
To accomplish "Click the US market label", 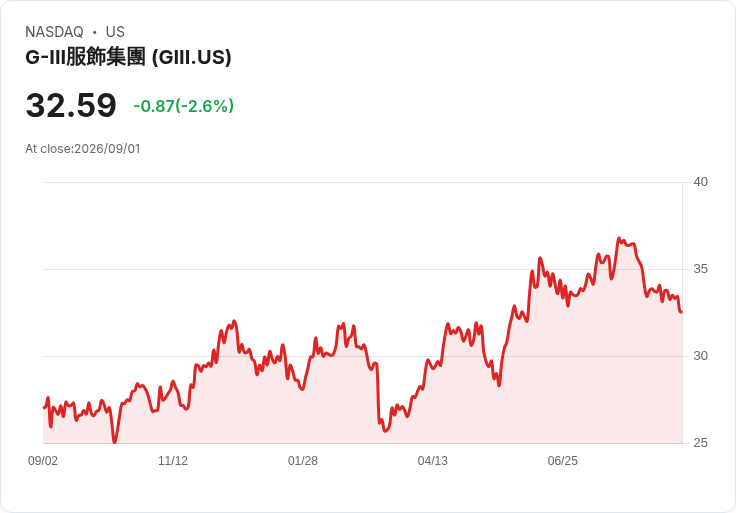I will pos(115,31).
